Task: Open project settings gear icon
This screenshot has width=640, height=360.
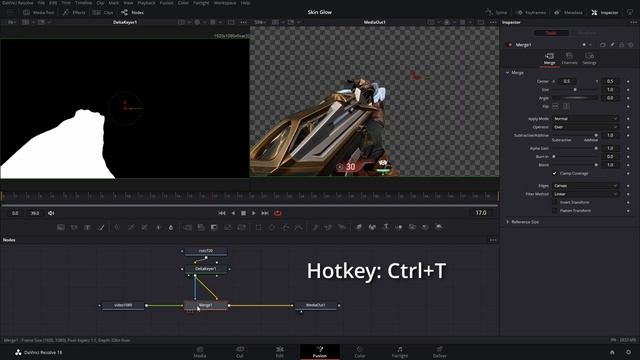Action: point(629,352)
